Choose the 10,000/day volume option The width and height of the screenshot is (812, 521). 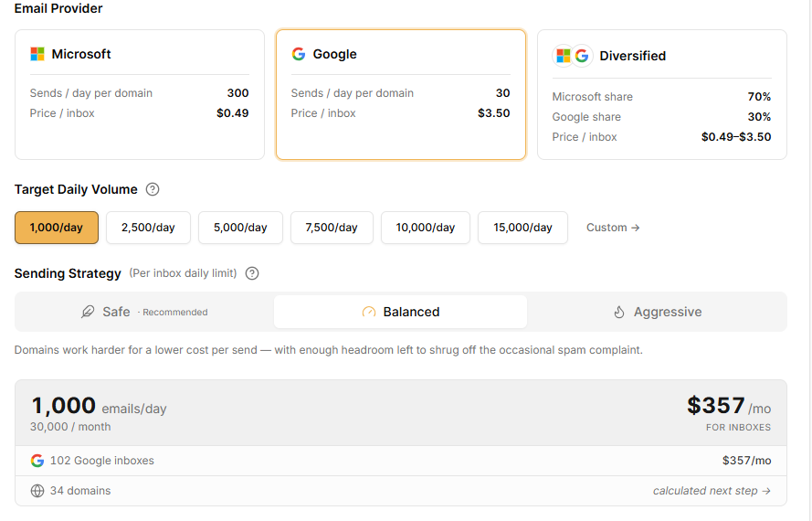425,228
